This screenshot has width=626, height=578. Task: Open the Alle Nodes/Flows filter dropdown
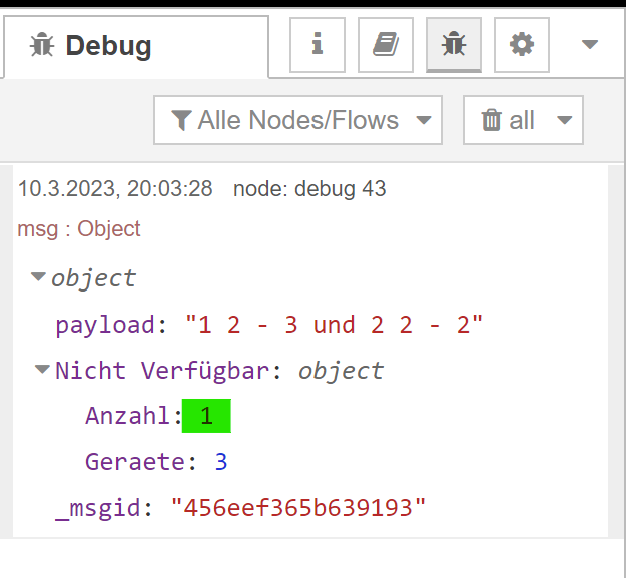(298, 120)
